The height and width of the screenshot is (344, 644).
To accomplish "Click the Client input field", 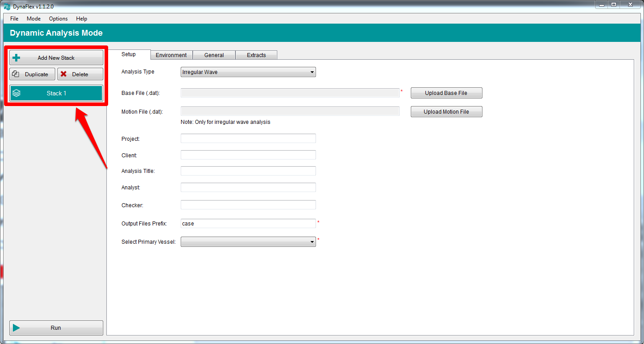I will pyautogui.click(x=248, y=155).
